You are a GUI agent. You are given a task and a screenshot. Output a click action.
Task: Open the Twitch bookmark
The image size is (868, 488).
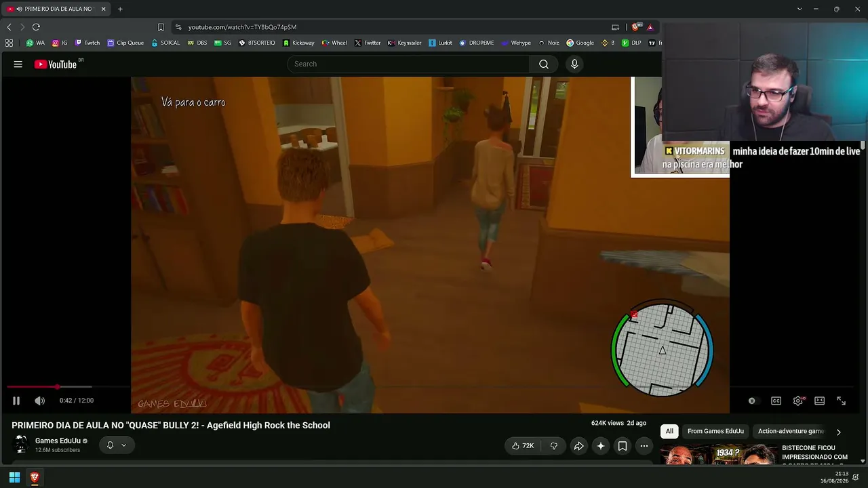point(87,43)
